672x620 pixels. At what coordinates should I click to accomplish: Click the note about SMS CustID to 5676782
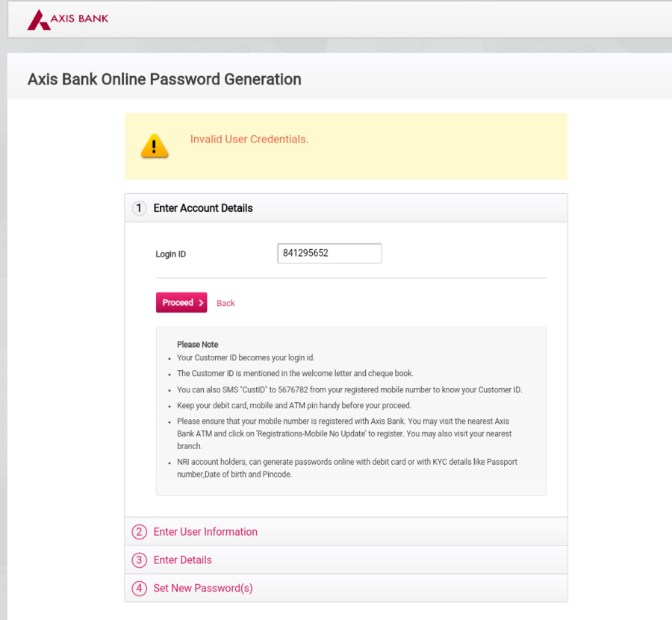point(349,389)
